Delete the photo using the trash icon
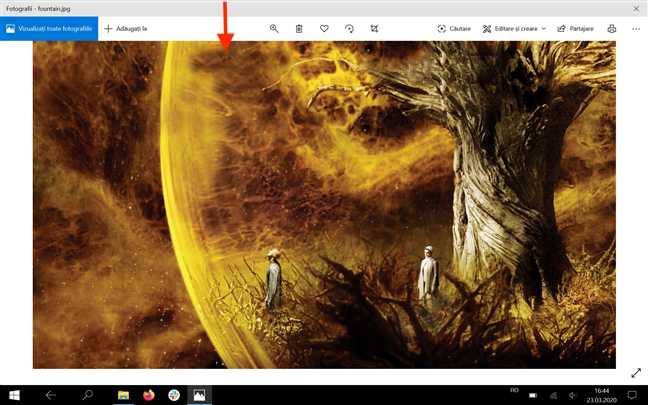This screenshot has width=648, height=405. pos(299,29)
